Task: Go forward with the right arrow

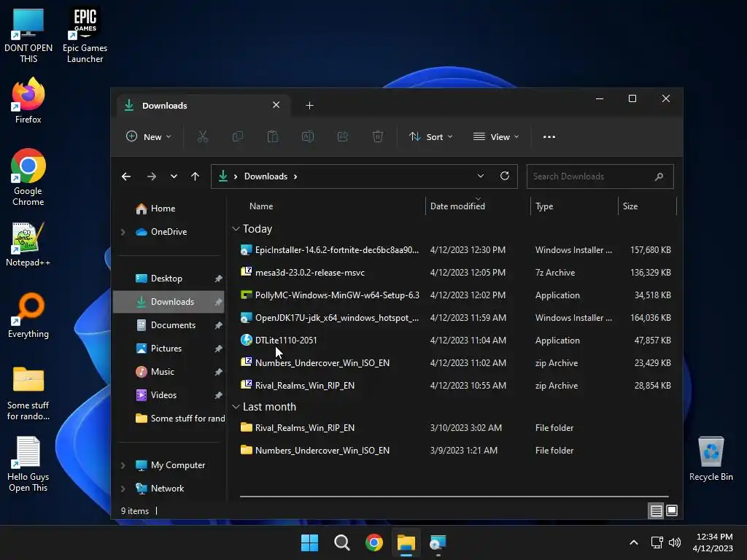Action: click(152, 176)
